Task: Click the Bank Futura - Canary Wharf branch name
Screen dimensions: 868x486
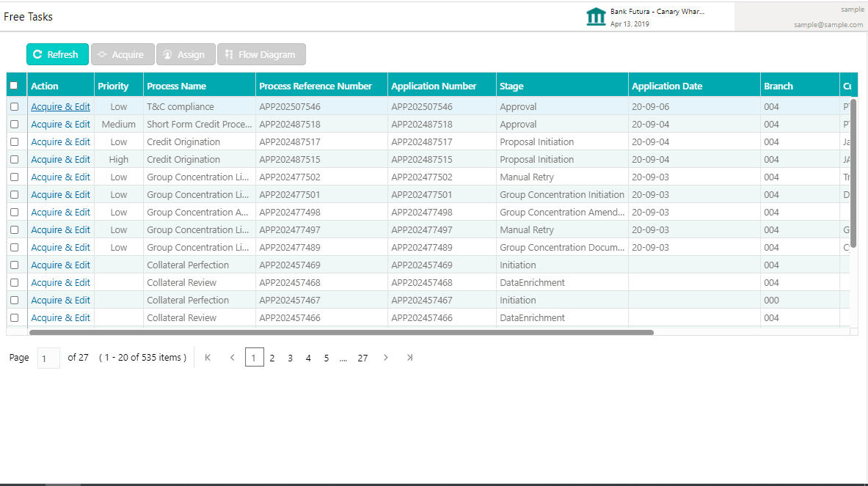Action: click(657, 12)
